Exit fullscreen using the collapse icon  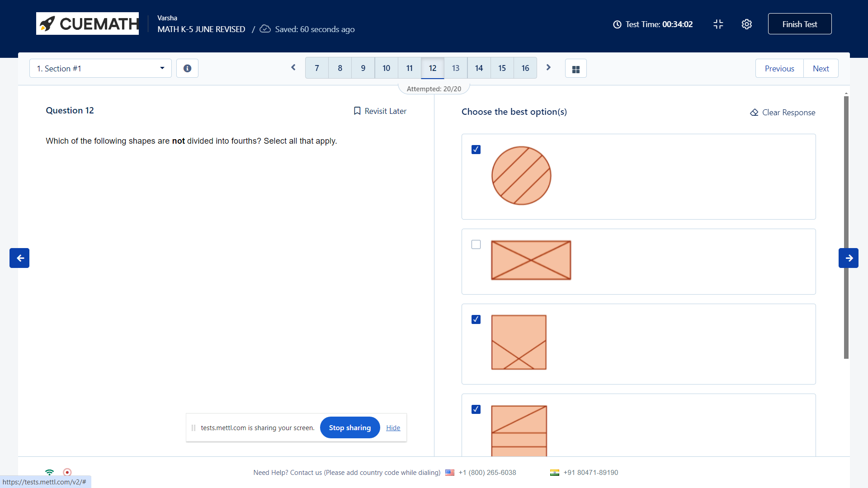pos(718,24)
